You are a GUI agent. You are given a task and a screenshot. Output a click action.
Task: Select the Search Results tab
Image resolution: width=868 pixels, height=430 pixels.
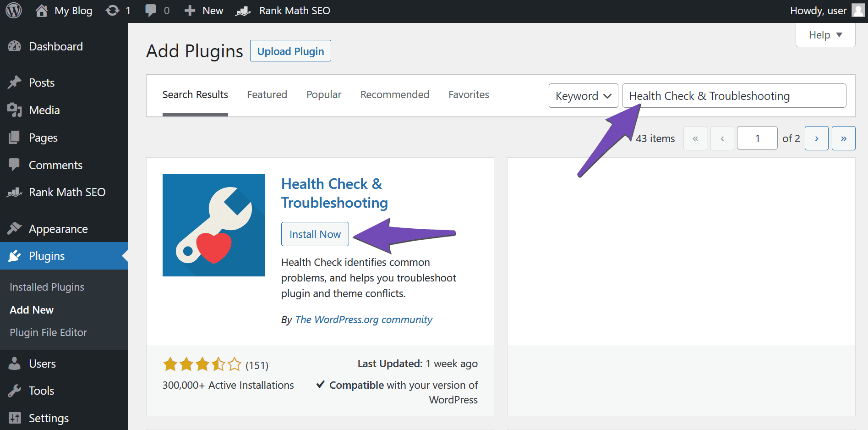tap(195, 95)
